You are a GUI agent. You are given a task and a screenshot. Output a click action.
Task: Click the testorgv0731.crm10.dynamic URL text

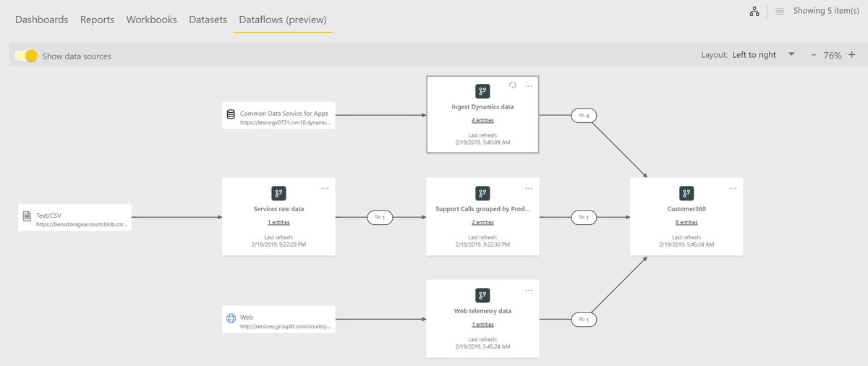point(286,123)
